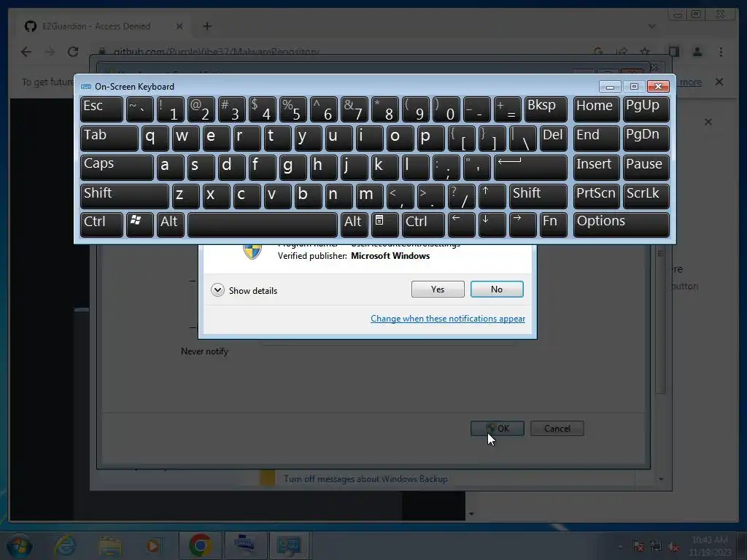Open Windows Explorer folder on taskbar
The height and width of the screenshot is (560, 747).
pyautogui.click(x=110, y=545)
